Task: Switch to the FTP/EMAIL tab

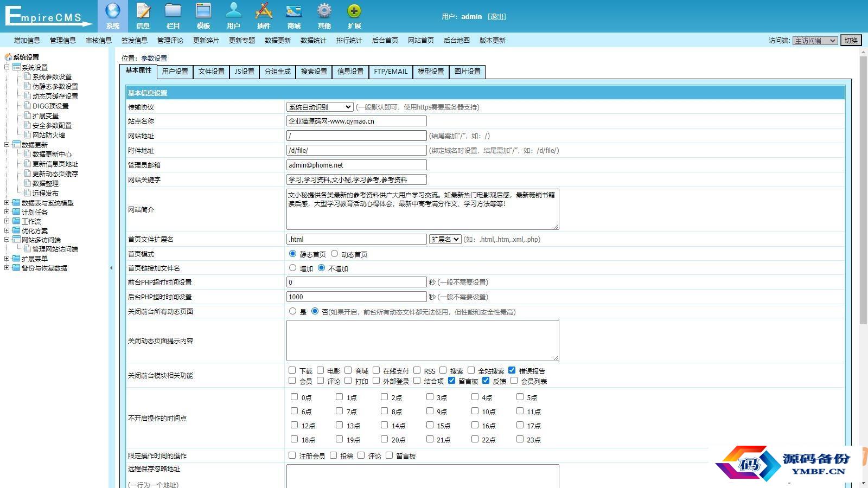Action: [x=391, y=72]
